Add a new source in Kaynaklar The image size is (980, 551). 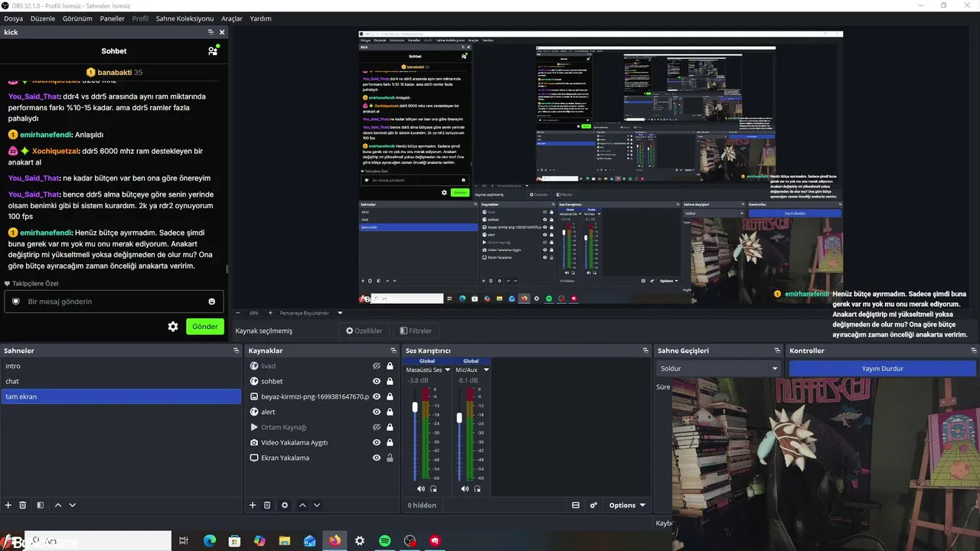coord(253,505)
